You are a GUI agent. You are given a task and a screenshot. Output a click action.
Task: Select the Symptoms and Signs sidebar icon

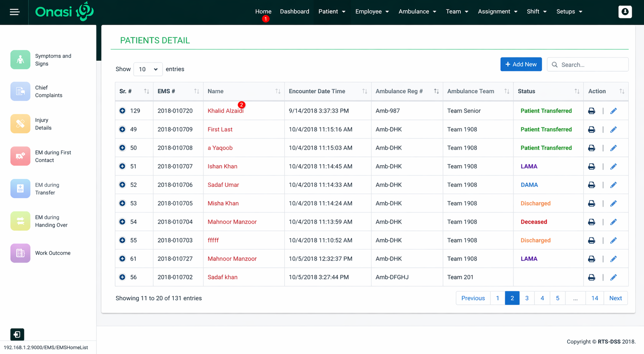pos(20,60)
